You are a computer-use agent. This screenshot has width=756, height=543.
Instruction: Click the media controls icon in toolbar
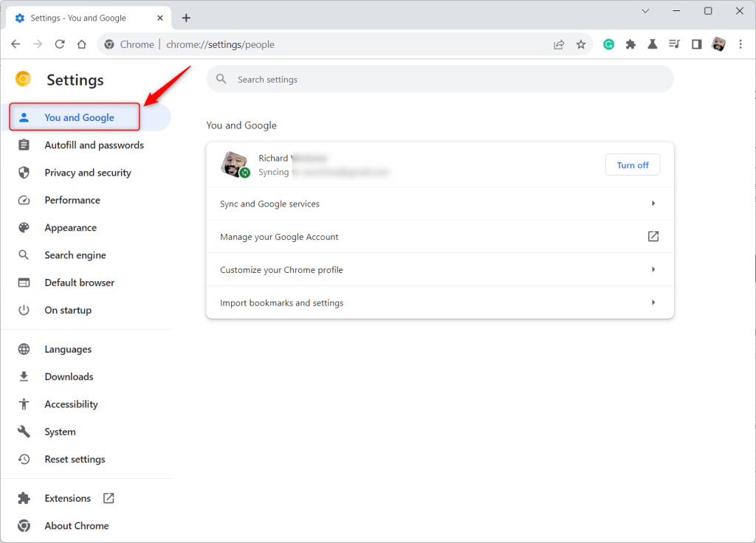(674, 44)
